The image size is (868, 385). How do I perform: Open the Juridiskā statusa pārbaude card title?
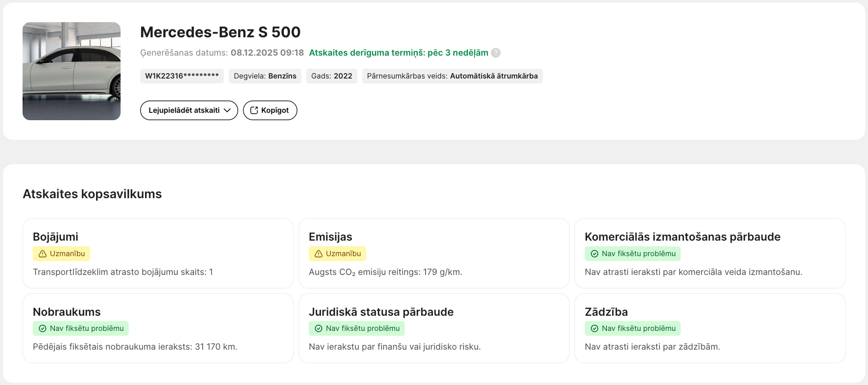click(x=381, y=312)
